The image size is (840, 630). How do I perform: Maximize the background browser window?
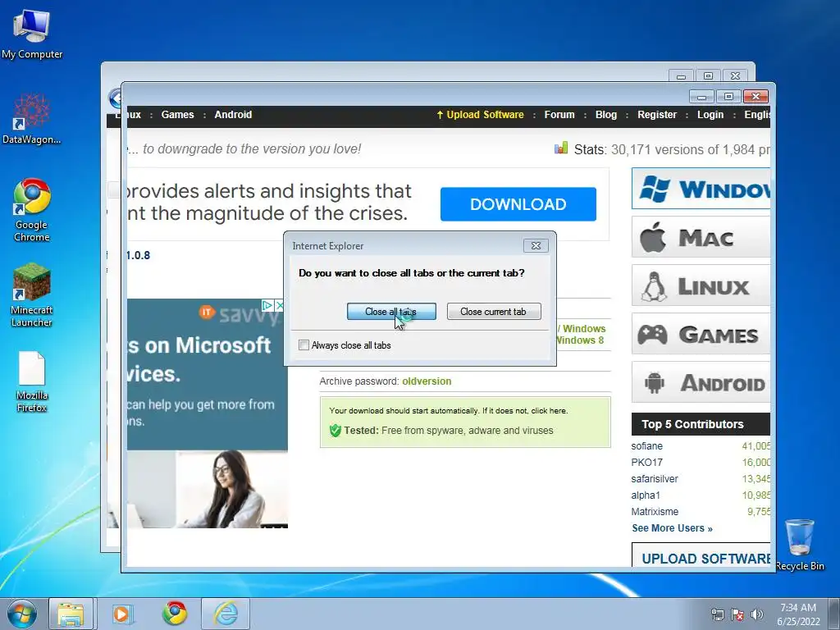tap(708, 76)
